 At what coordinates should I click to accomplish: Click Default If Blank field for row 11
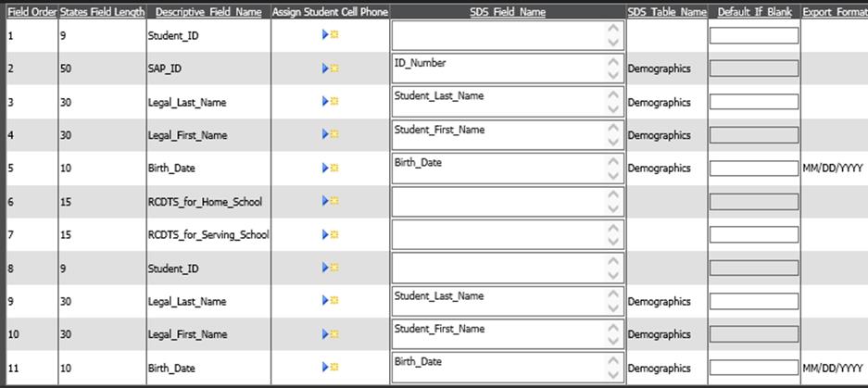click(753, 368)
